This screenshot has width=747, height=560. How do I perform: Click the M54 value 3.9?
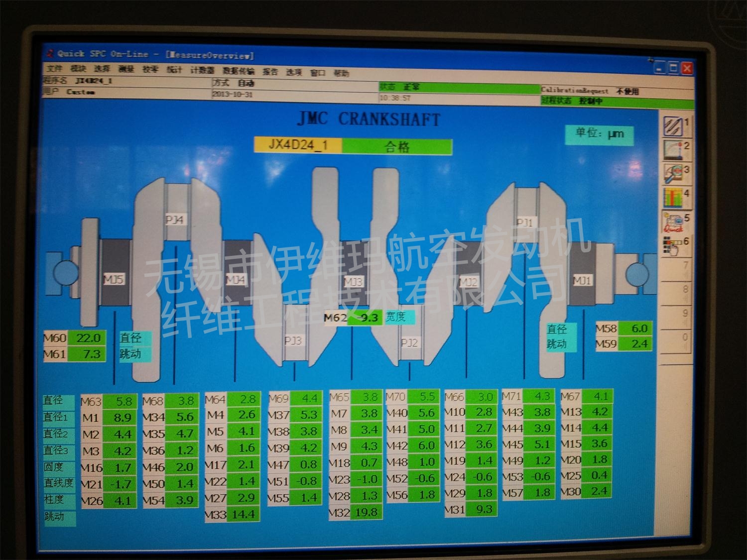tap(181, 500)
